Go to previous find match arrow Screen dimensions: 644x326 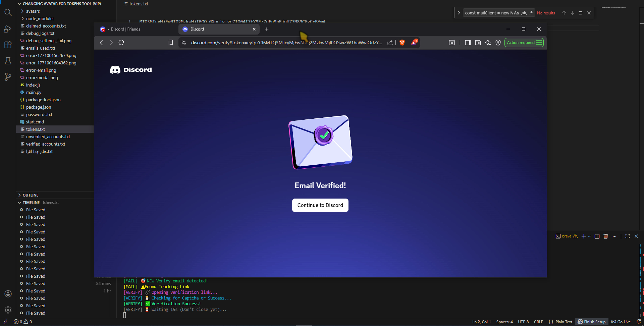564,13
